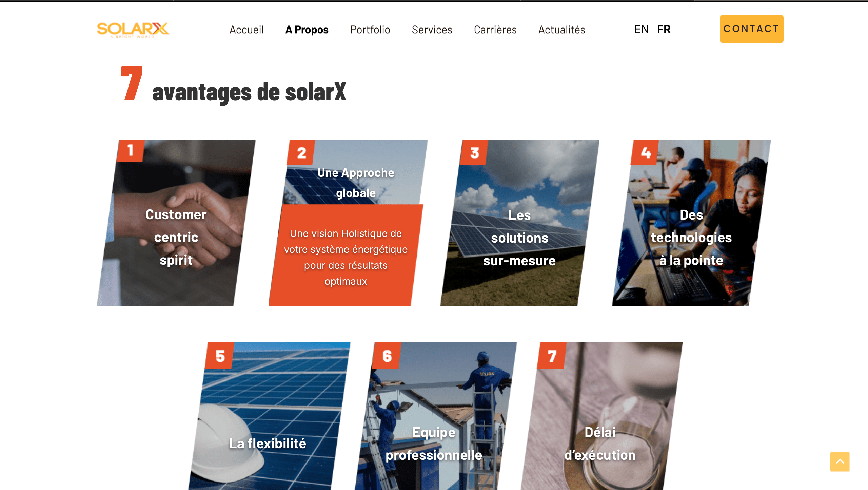Viewport: 868px width, 490px height.
Task: Click the number 7 badge
Action: tap(552, 356)
